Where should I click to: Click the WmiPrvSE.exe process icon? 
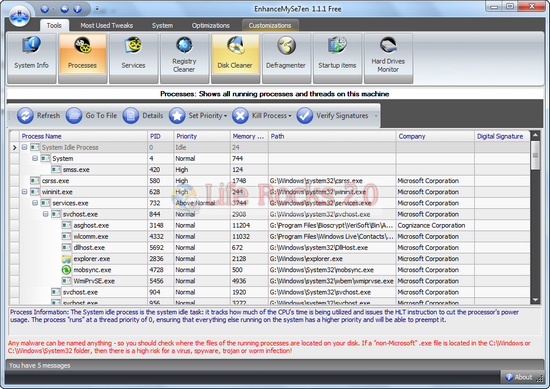point(66,281)
